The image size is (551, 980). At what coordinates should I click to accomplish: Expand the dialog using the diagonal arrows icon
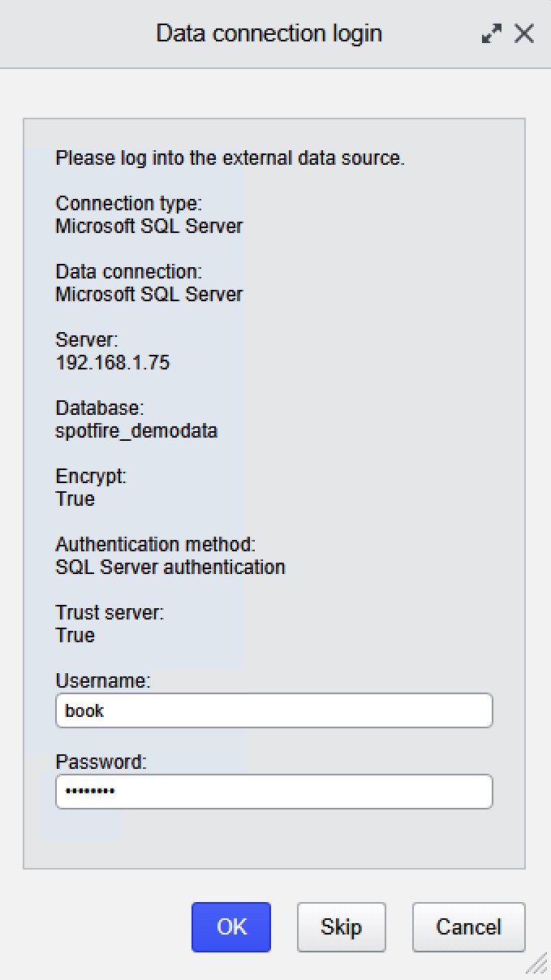491,34
